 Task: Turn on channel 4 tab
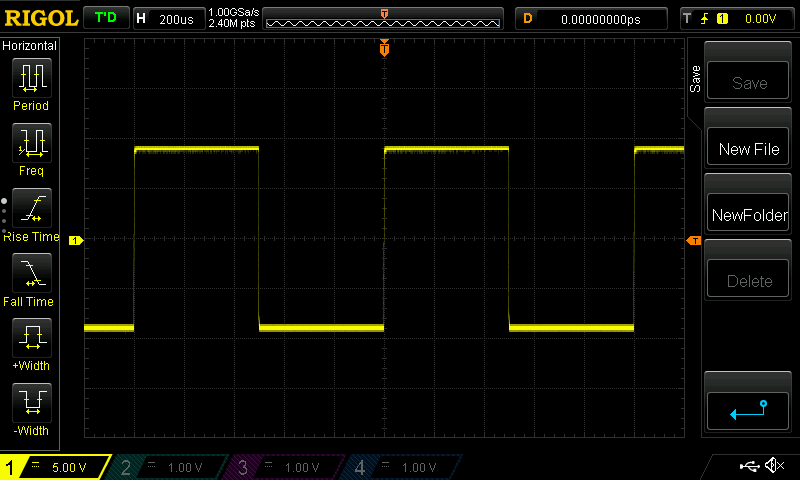(402, 467)
